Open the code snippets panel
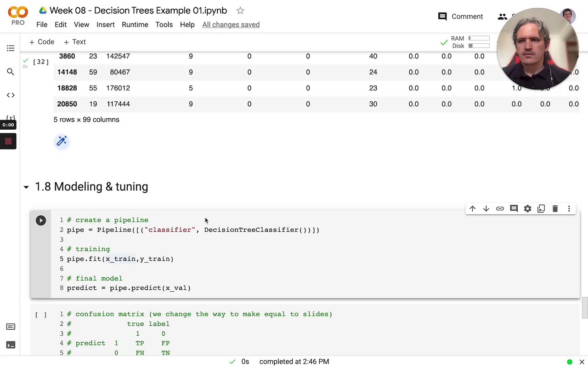Screen dimensions: 588x368 tap(11, 95)
